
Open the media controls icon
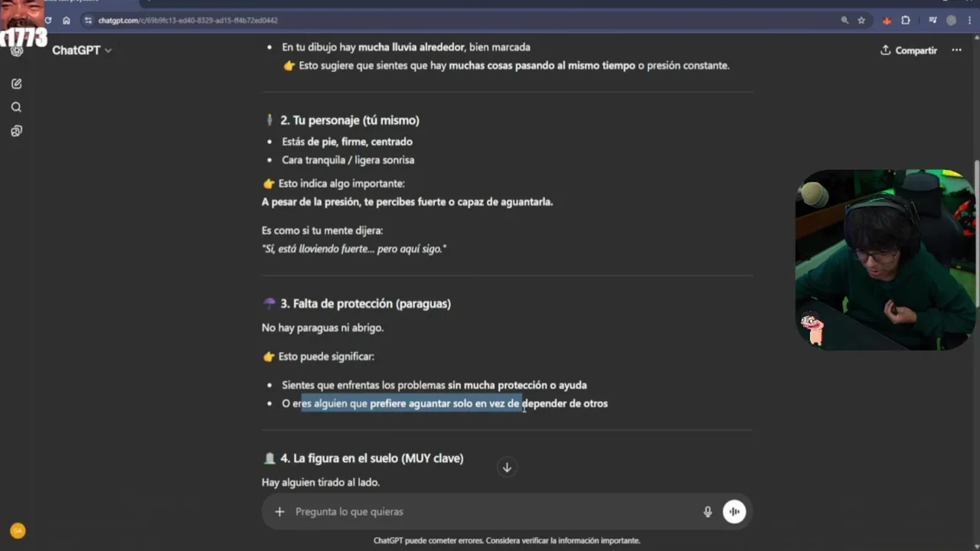[933, 21]
